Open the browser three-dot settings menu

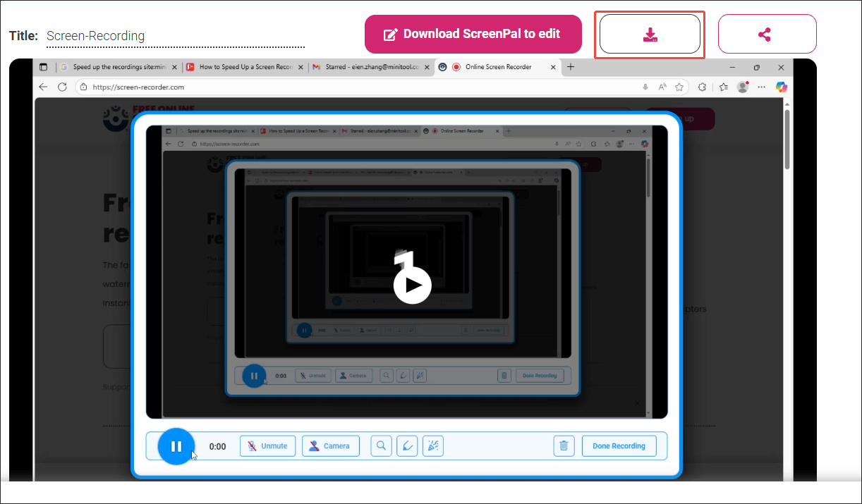pos(761,87)
